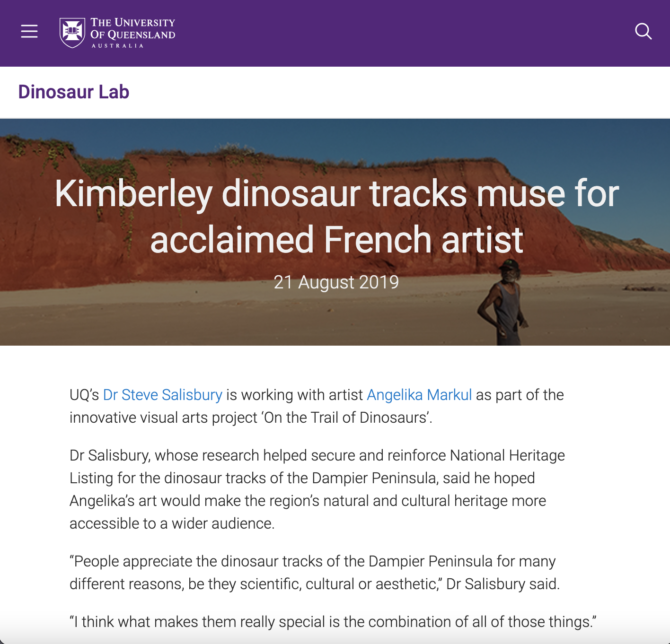Follow the Angelika Markul link
This screenshot has width=670, height=644.
click(x=419, y=395)
